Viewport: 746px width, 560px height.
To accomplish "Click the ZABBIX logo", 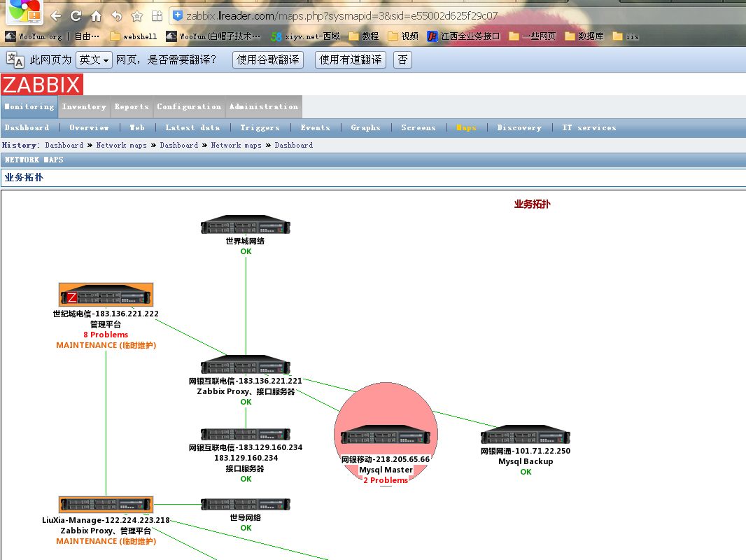I will [42, 85].
